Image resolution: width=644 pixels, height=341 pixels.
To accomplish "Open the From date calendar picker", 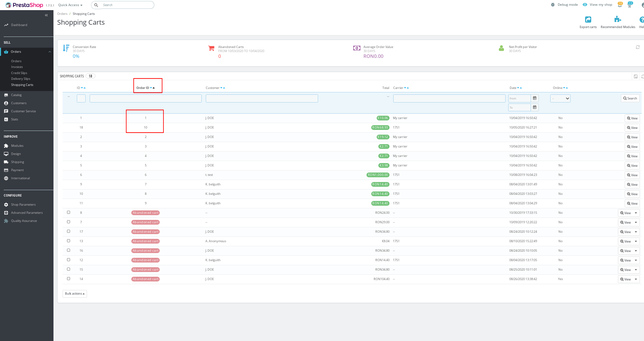I will pos(535,98).
